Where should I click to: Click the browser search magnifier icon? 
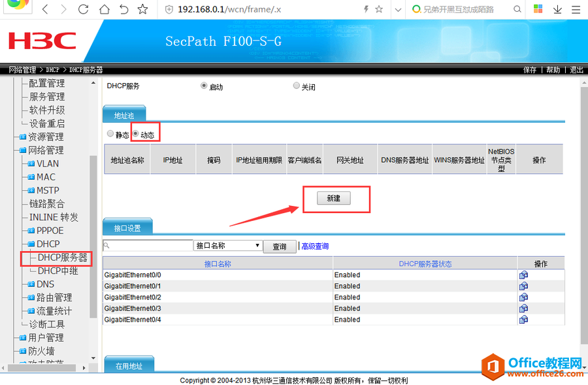point(517,9)
